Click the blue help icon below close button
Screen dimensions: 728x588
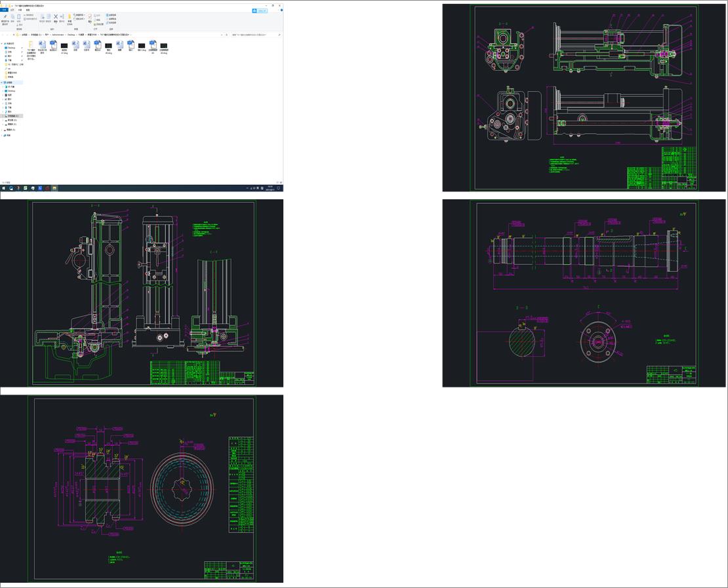point(281,10)
